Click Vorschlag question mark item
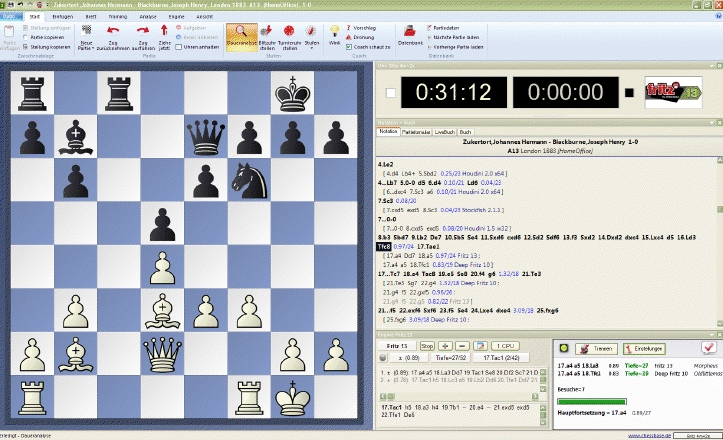Screen dimensions: 723x440 point(360,28)
